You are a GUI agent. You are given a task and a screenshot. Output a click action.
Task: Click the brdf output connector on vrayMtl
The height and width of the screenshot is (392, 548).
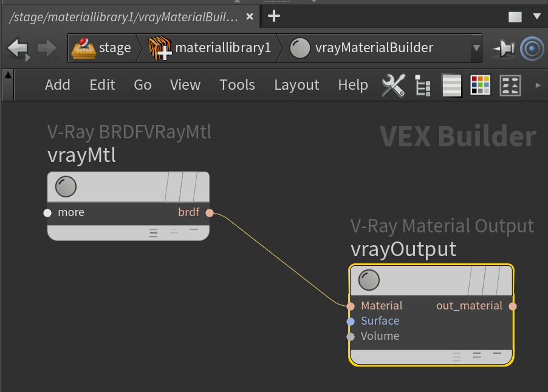click(210, 213)
